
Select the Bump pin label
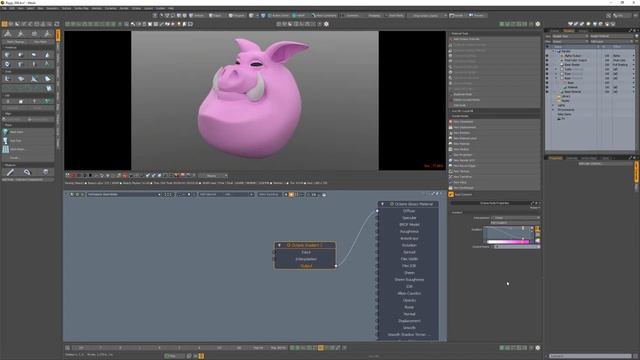pyautogui.click(x=409, y=307)
